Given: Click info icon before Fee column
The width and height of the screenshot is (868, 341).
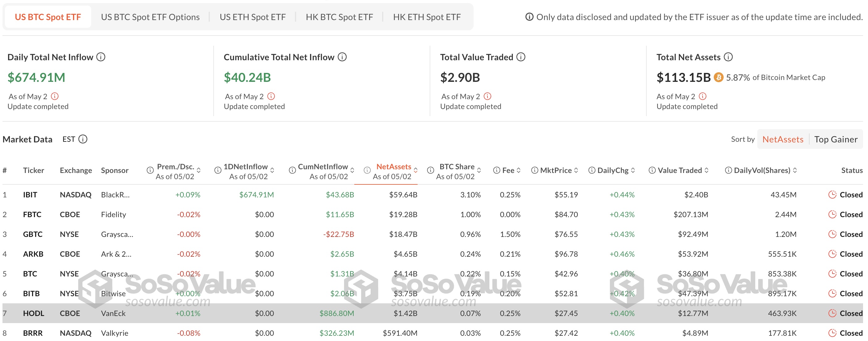Looking at the screenshot, I should (496, 170).
